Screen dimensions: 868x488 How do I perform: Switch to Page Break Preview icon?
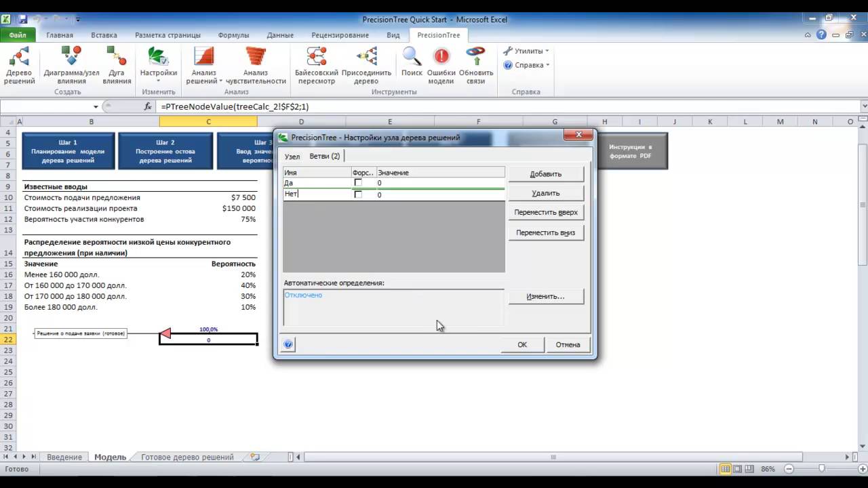tap(750, 469)
